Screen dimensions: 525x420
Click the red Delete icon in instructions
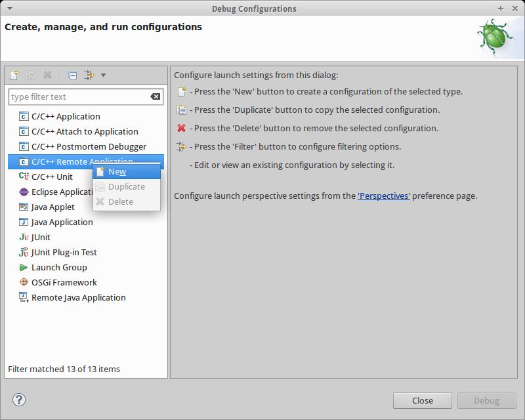182,128
